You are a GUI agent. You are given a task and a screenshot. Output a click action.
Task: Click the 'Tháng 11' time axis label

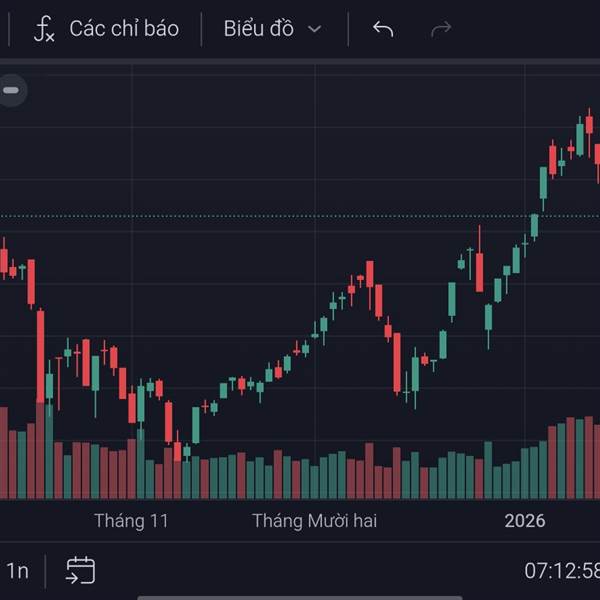131,521
